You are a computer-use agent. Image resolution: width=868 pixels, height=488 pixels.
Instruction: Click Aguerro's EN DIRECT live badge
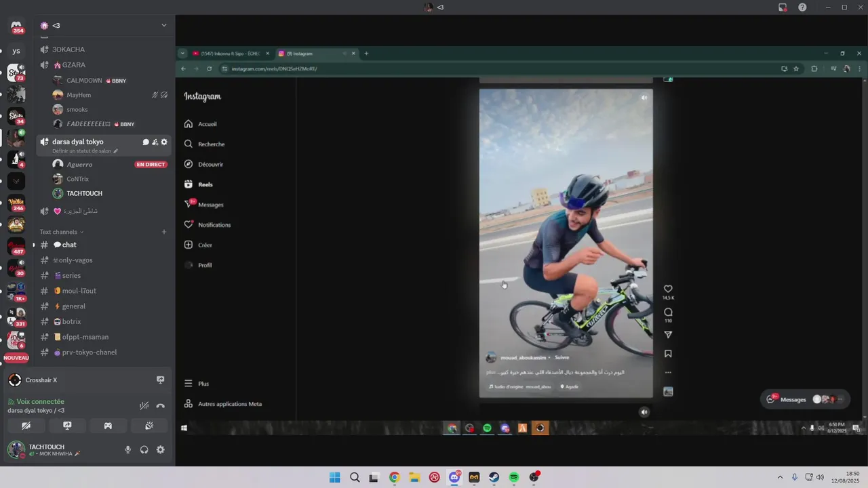[x=151, y=165]
